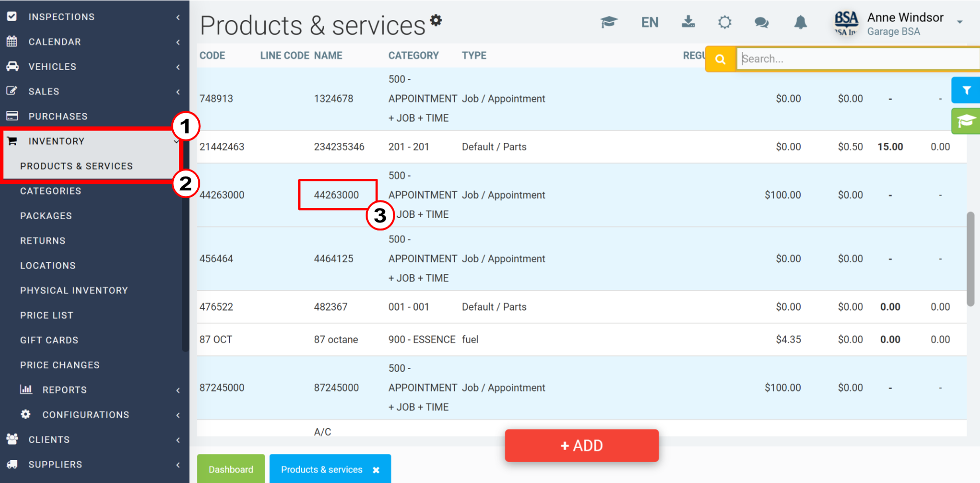Click the yellow search magnifier icon

click(720, 59)
